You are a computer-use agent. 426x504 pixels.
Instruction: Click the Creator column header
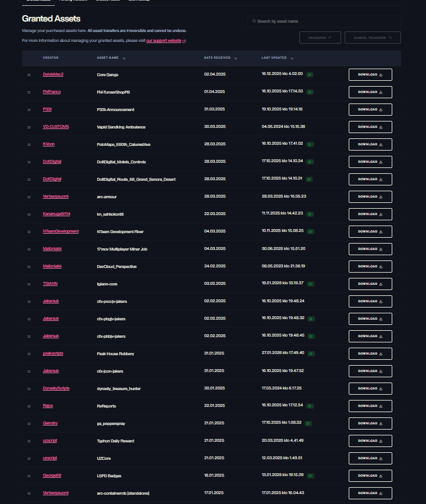pos(51,58)
